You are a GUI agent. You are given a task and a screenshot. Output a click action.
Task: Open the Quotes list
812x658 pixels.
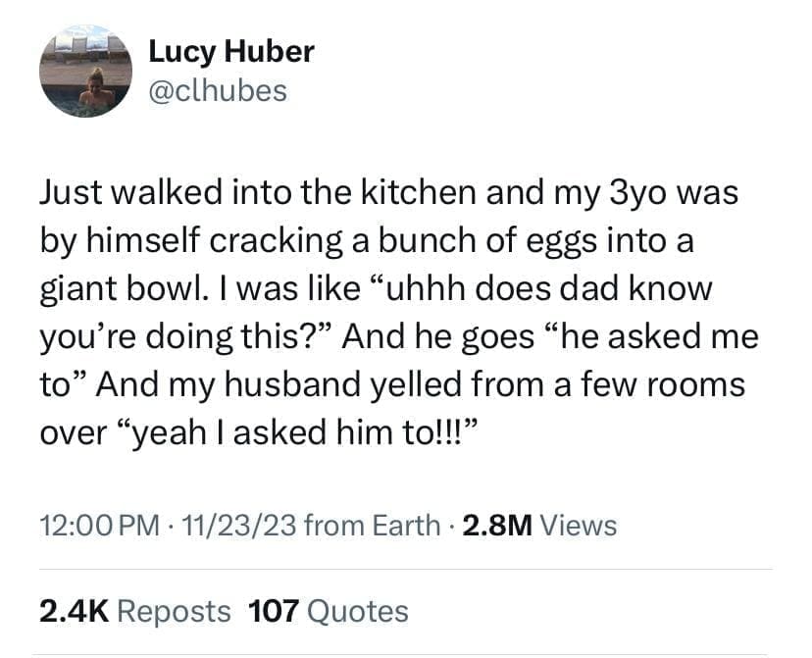click(357, 612)
